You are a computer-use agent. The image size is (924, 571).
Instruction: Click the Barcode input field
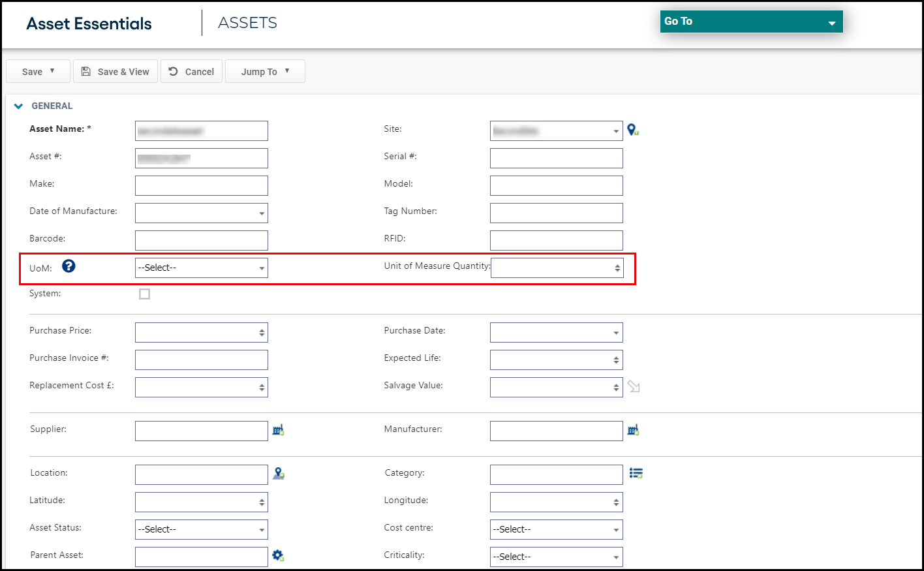[x=202, y=240]
